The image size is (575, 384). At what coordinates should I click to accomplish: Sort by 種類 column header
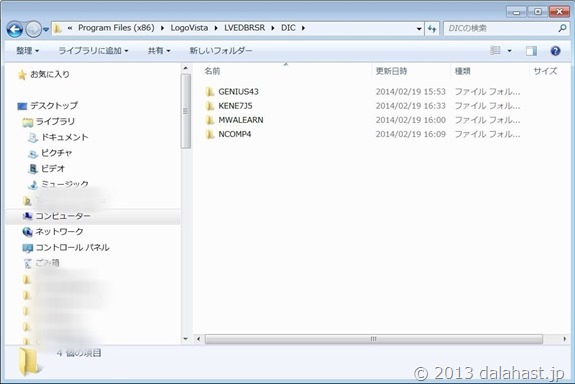(462, 71)
